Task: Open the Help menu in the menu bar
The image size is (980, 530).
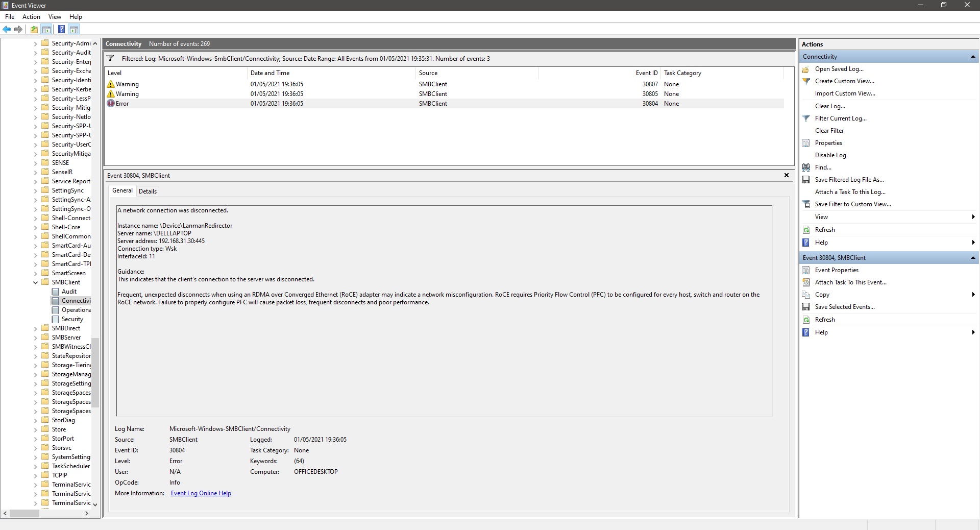Action: 76,17
